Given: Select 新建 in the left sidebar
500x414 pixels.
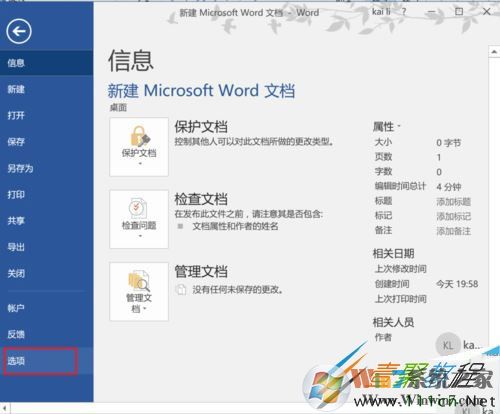Looking at the screenshot, I should tap(47, 89).
